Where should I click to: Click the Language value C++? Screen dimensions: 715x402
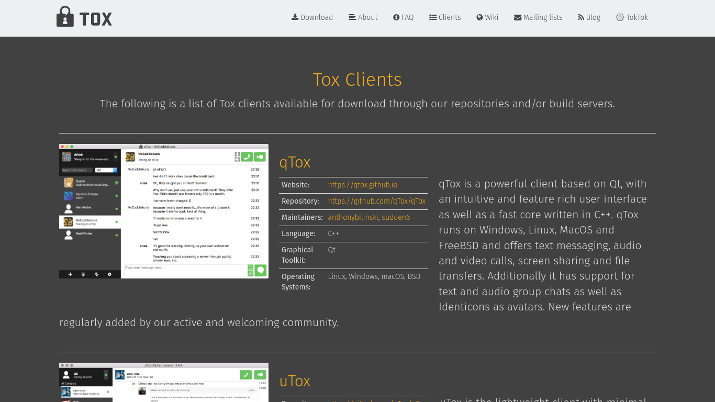[x=333, y=233]
